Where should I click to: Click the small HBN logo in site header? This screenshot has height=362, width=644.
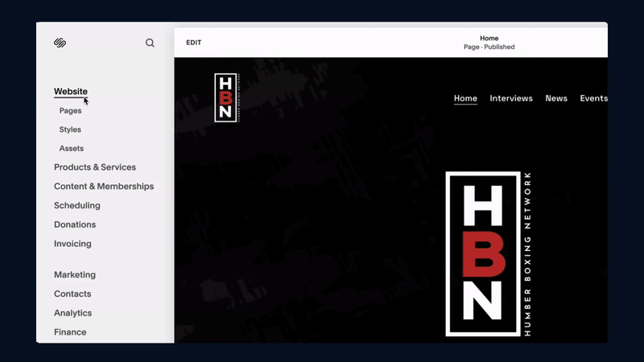[227, 97]
